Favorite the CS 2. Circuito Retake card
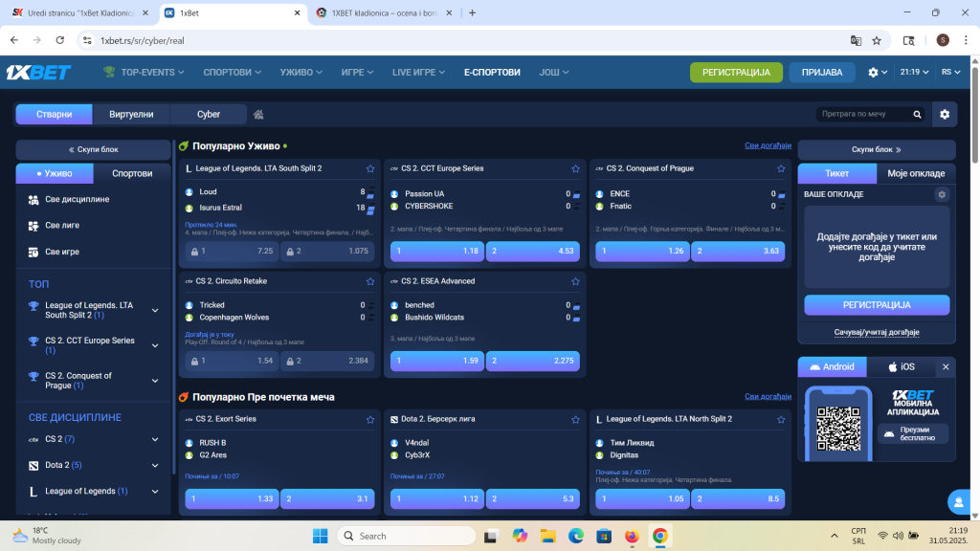Viewport: 980px width, 551px height. 370,282
